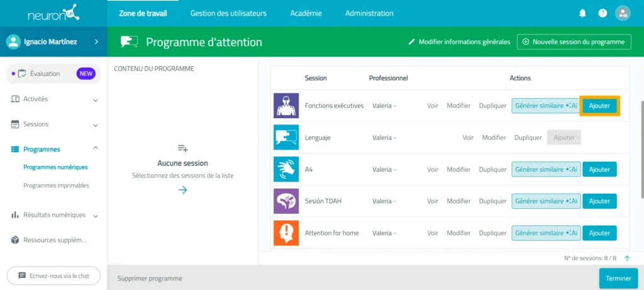Click the Programmes list icon
This screenshot has height=290, width=644.
(x=15, y=149)
